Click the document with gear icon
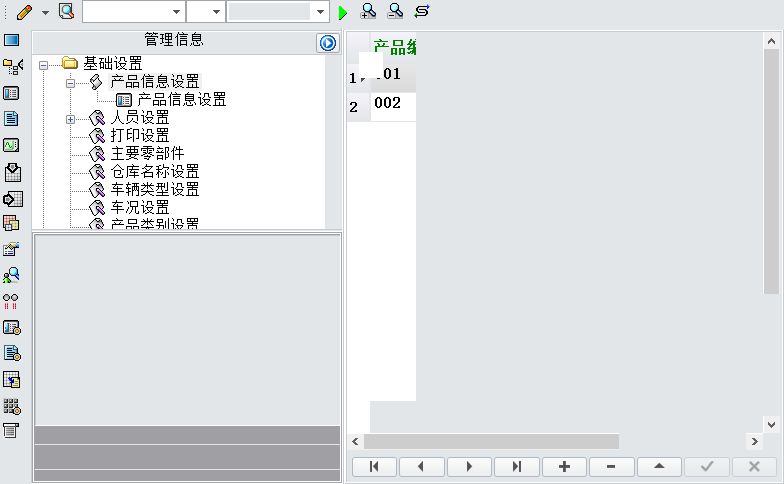Viewport: 784px width, 484px height. (12, 353)
